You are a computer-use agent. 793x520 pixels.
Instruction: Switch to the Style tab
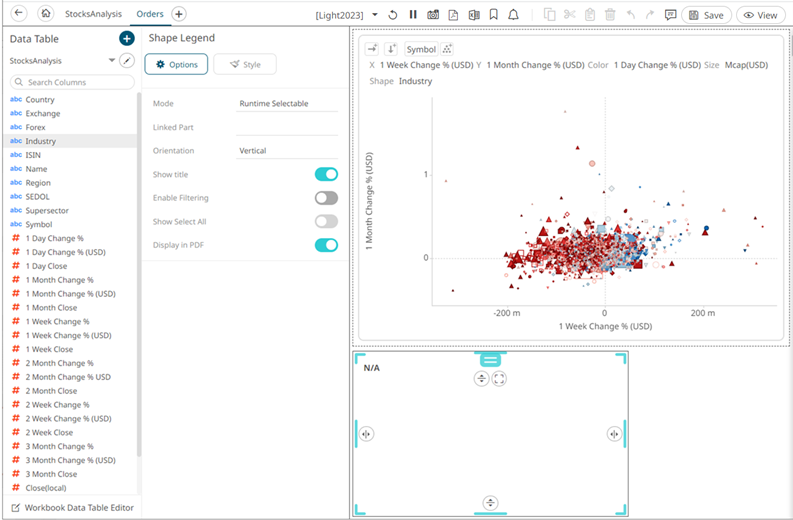point(244,64)
